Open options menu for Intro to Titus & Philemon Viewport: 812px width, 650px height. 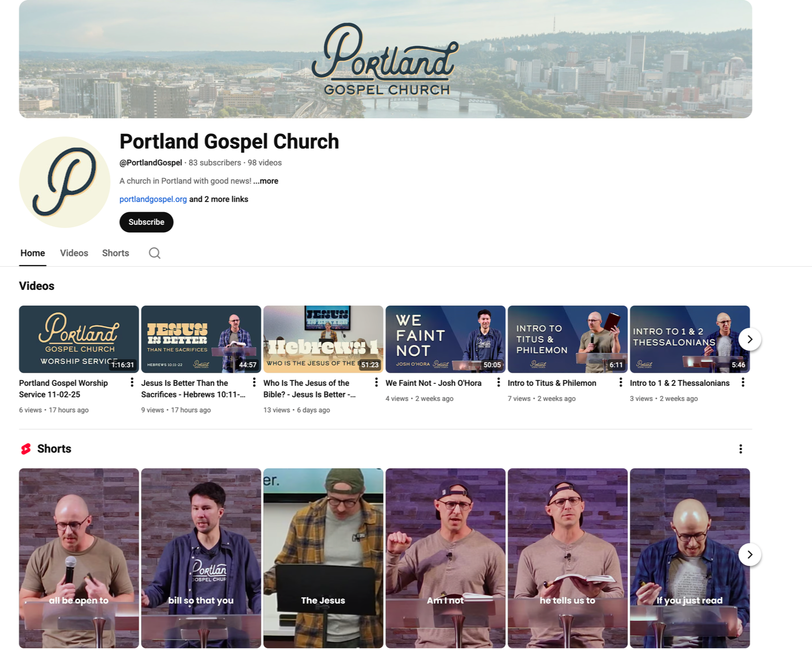click(621, 382)
